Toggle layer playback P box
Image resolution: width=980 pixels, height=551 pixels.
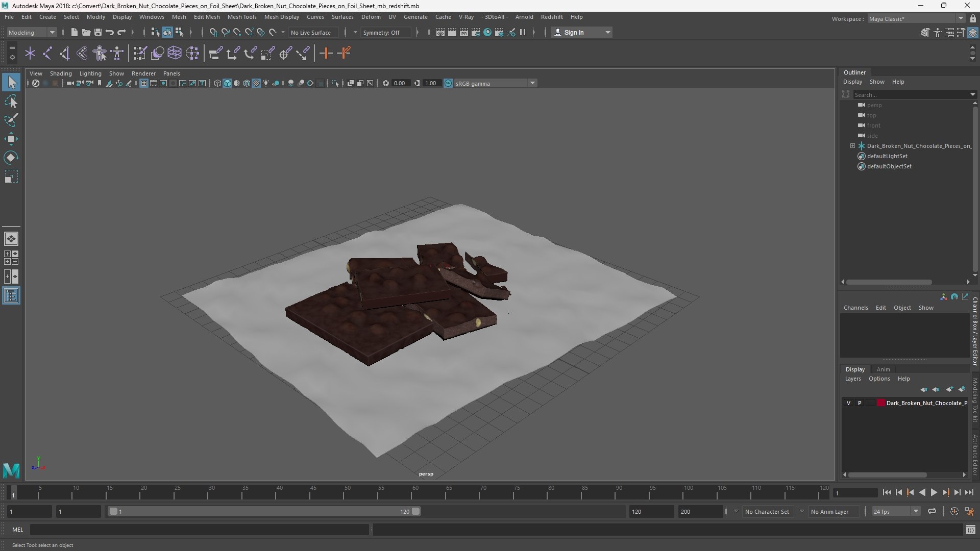860,403
